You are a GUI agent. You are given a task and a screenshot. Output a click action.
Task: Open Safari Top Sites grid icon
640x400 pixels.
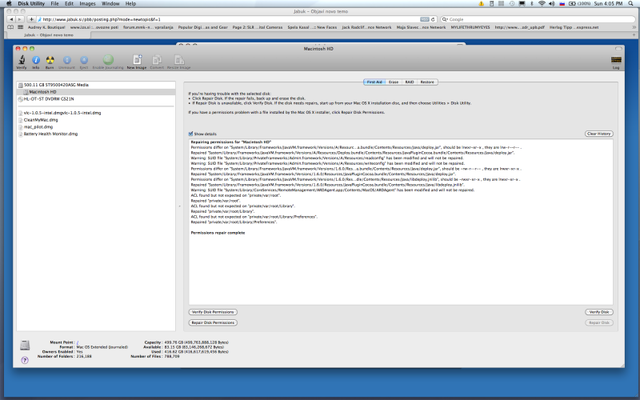pyautogui.click(x=20, y=27)
